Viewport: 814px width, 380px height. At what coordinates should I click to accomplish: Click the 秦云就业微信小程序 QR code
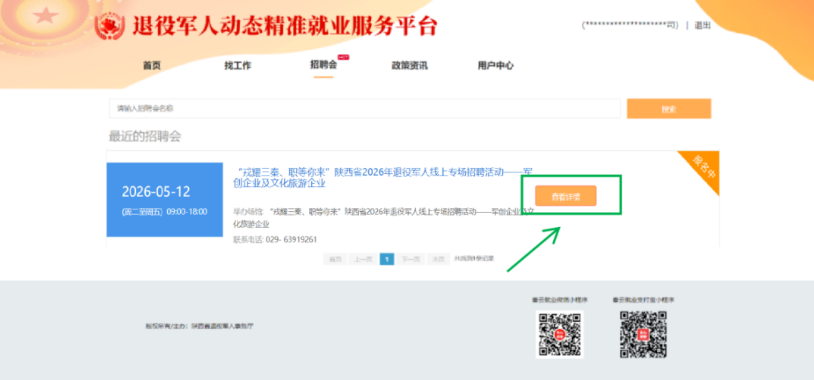[x=560, y=334]
